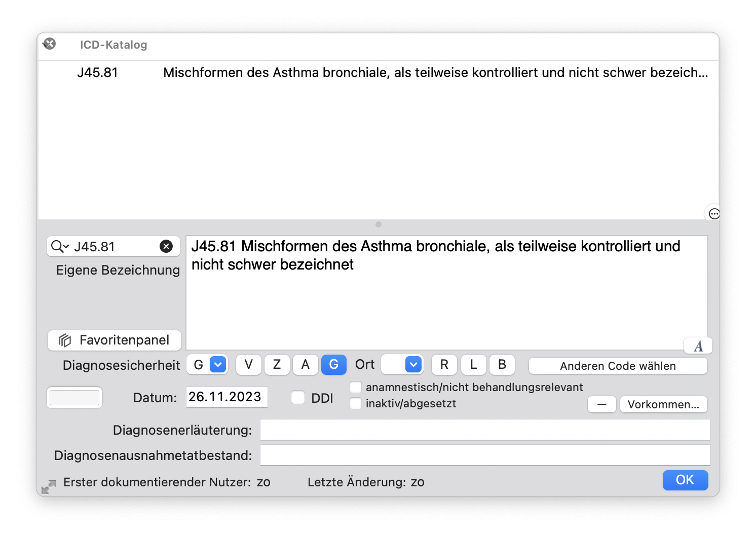The height and width of the screenshot is (537, 756).
Task: Open the Favoritenpanel
Action: [x=115, y=340]
